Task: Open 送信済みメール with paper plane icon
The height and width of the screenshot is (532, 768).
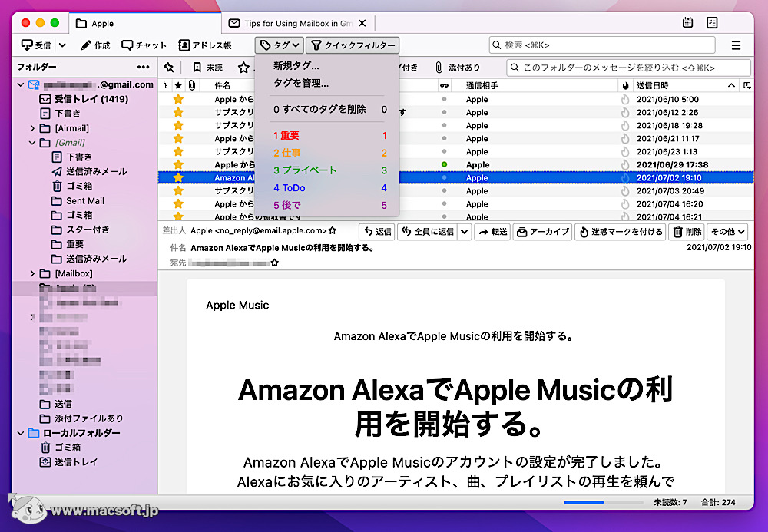Action: 89,172
